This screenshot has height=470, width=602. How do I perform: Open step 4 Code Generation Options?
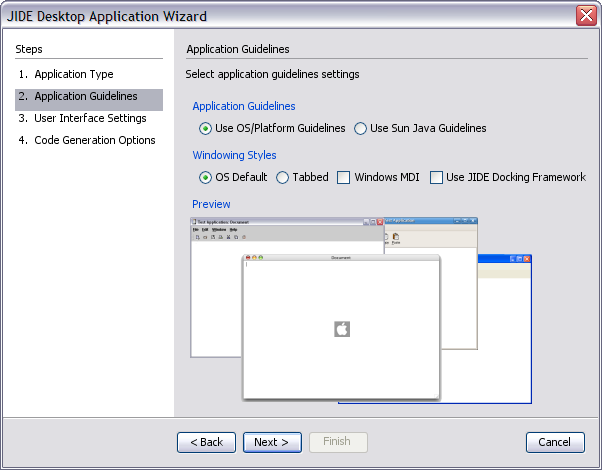89,140
